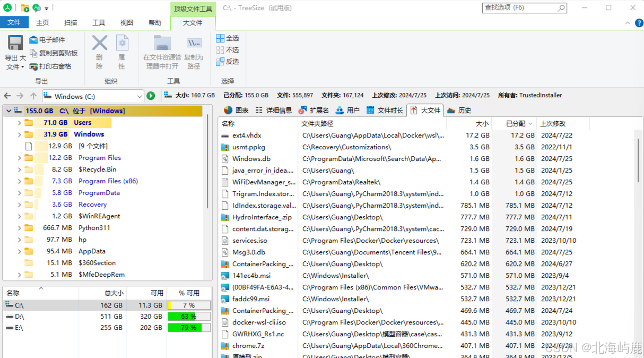Switch to the Home (主页) ribbon tab
Viewport: 644px width, 358px height.
42,23
